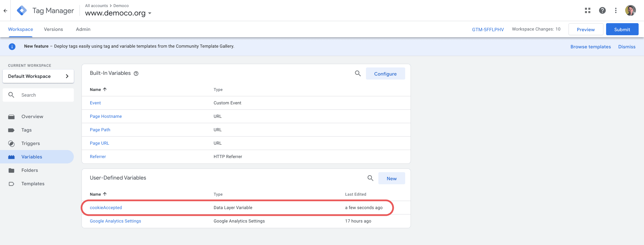Screen dimensions: 644x245
Task: Click the back arrow icon
Action: tap(5, 11)
